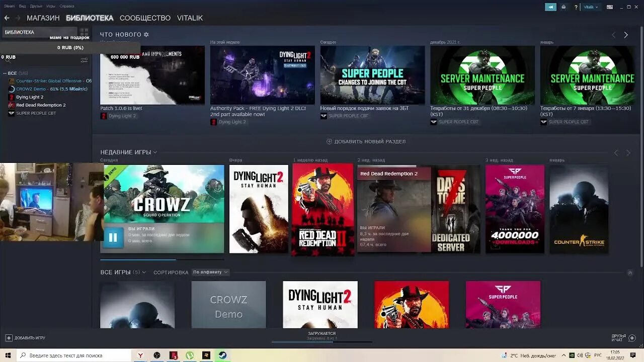This screenshot has width=644, height=362.
Task: Open uTorrent from the taskbar
Action: (x=190, y=355)
